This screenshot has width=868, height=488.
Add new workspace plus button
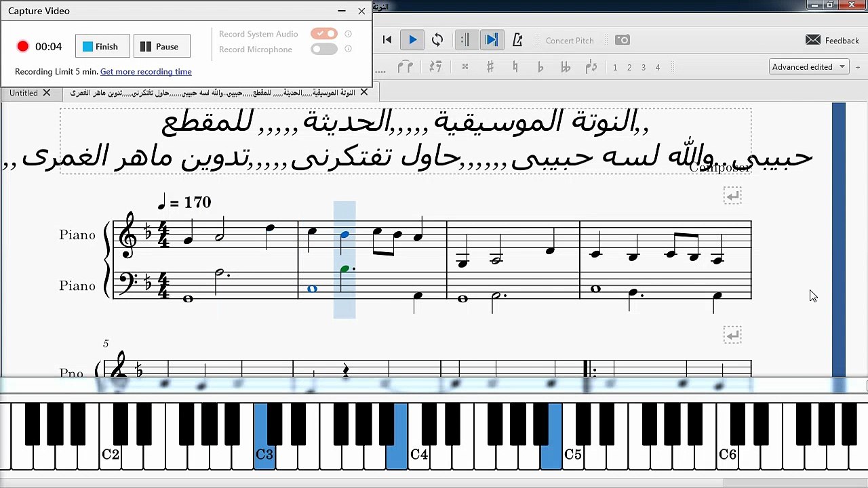(x=858, y=67)
